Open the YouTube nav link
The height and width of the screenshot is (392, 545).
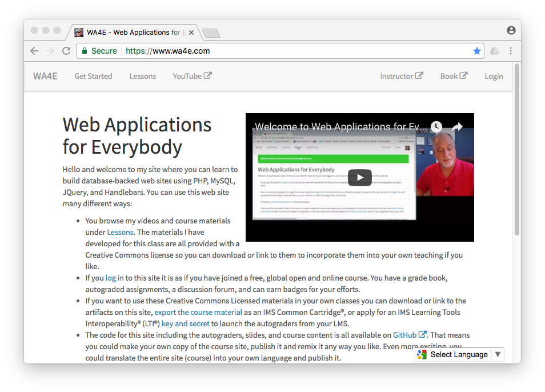[192, 76]
